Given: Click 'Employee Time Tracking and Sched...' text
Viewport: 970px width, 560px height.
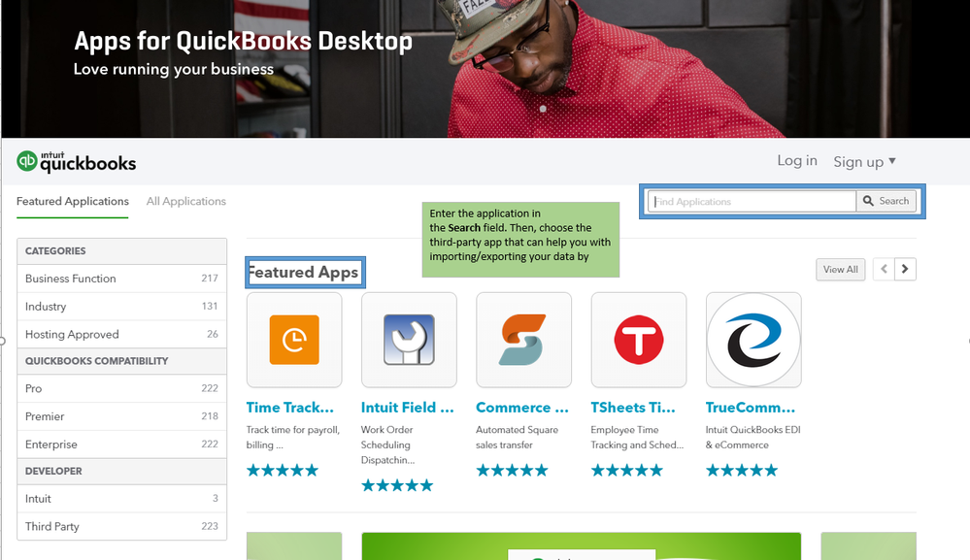Looking at the screenshot, I should [637, 437].
